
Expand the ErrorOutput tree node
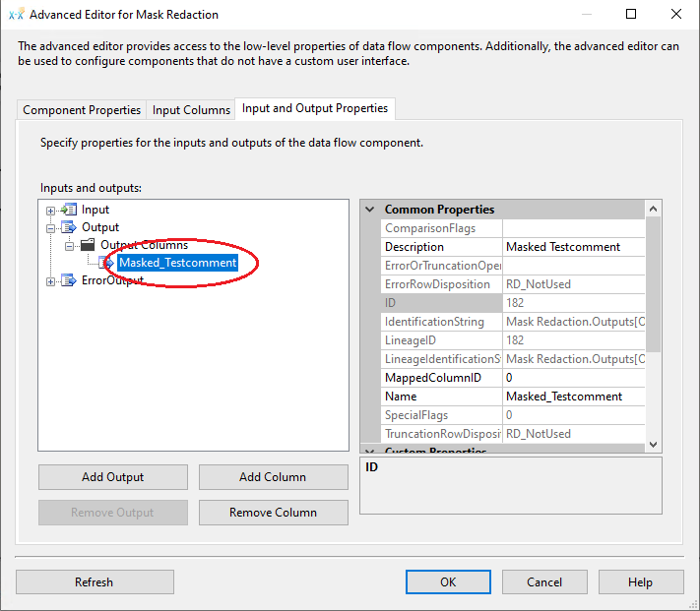click(51, 281)
